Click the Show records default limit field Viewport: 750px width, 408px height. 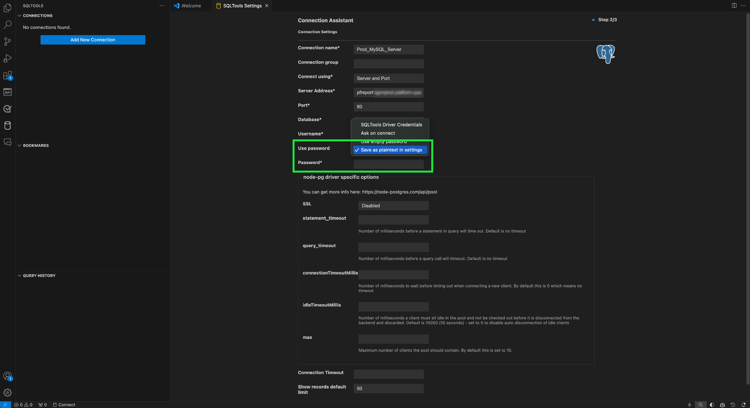388,388
